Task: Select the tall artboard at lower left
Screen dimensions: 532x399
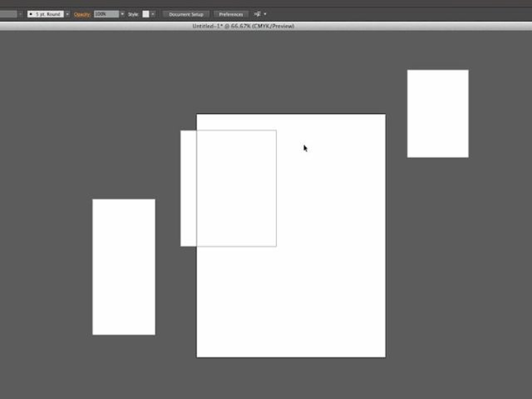Action: (x=124, y=267)
